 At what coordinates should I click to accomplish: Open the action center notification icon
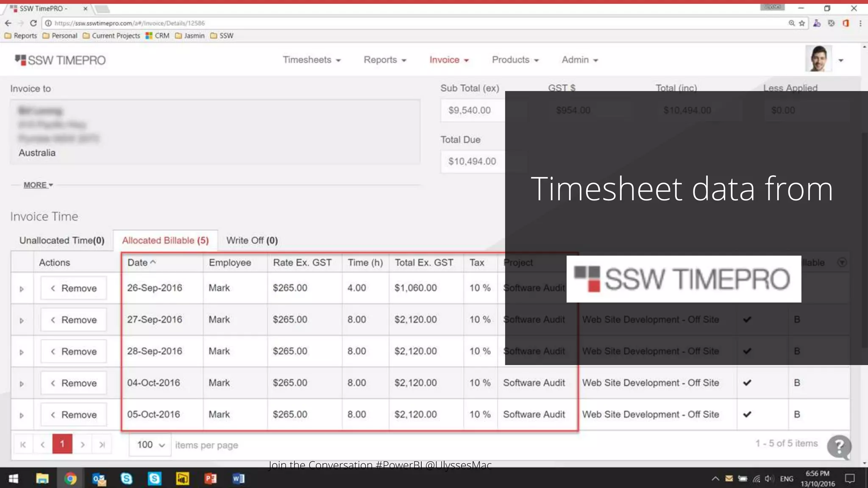(x=850, y=479)
